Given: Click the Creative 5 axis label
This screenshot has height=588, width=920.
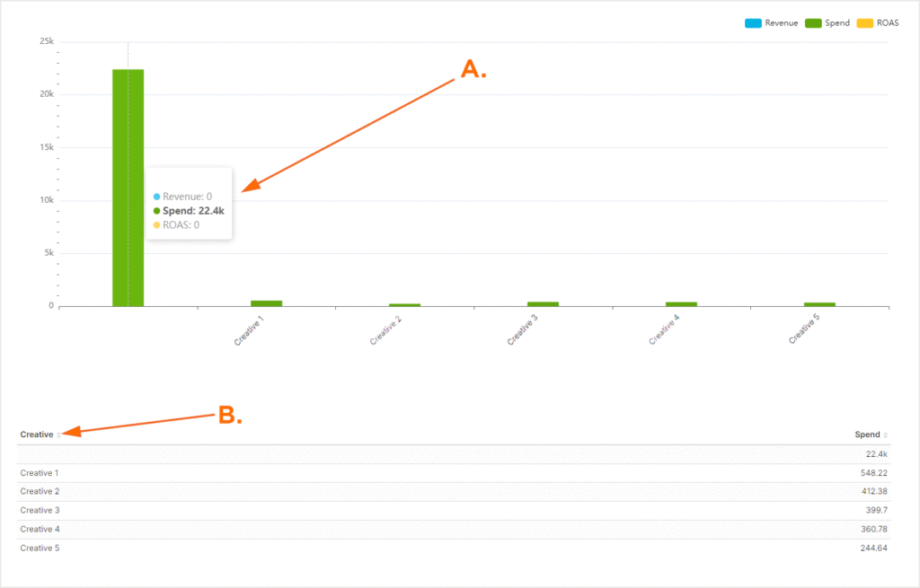Looking at the screenshot, I should pos(803,329).
